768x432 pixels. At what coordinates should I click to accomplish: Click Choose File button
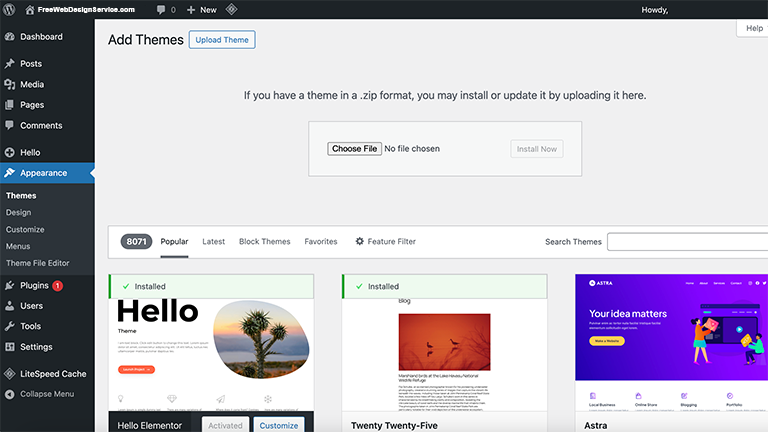pyautogui.click(x=354, y=148)
